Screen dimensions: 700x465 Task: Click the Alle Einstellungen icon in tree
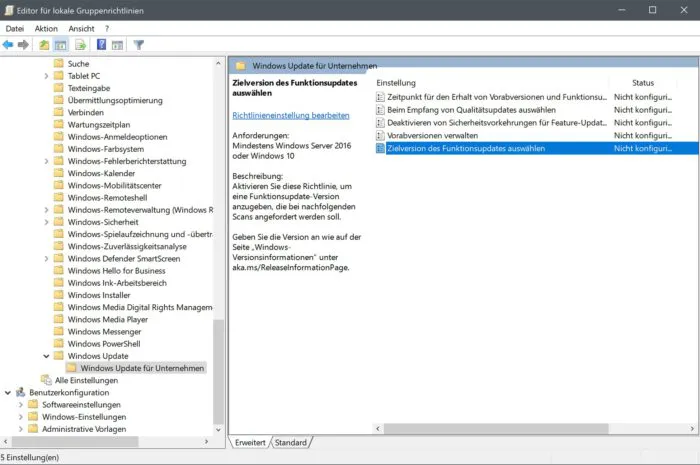46,380
